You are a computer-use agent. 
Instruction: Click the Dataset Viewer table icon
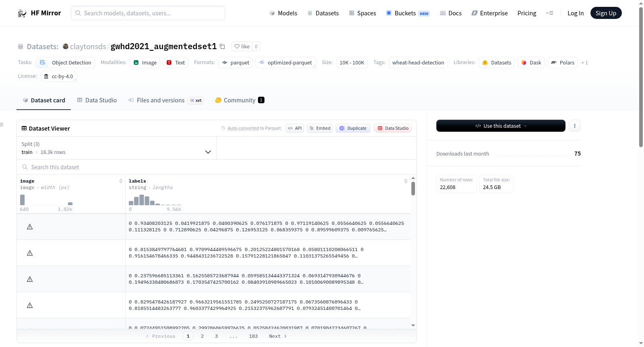click(x=24, y=129)
